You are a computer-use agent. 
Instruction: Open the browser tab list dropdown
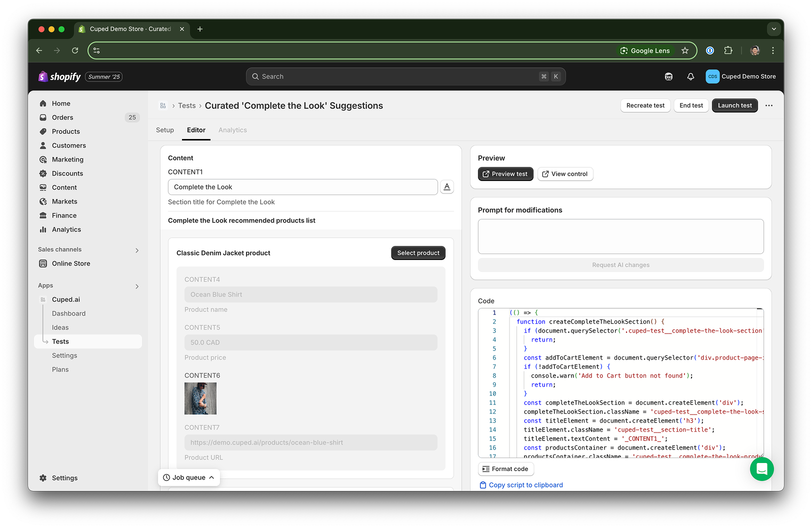(773, 29)
